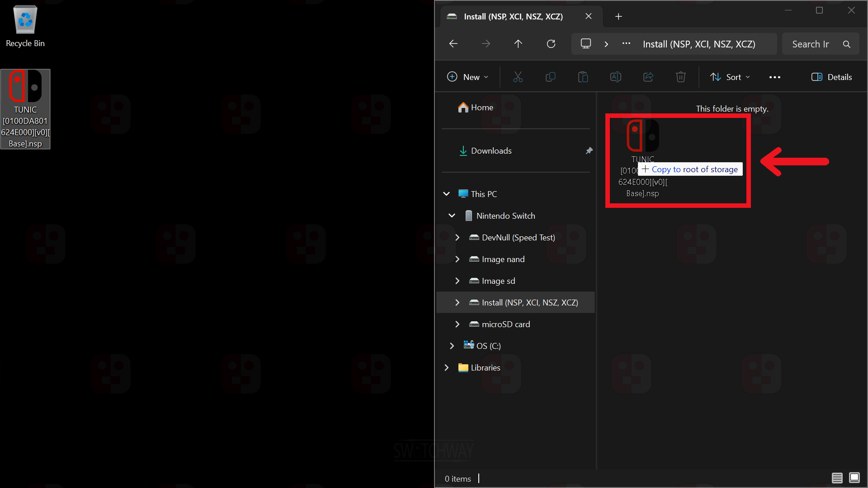
Task: Select DevNull (Speed Test) in sidebar
Action: pos(518,238)
